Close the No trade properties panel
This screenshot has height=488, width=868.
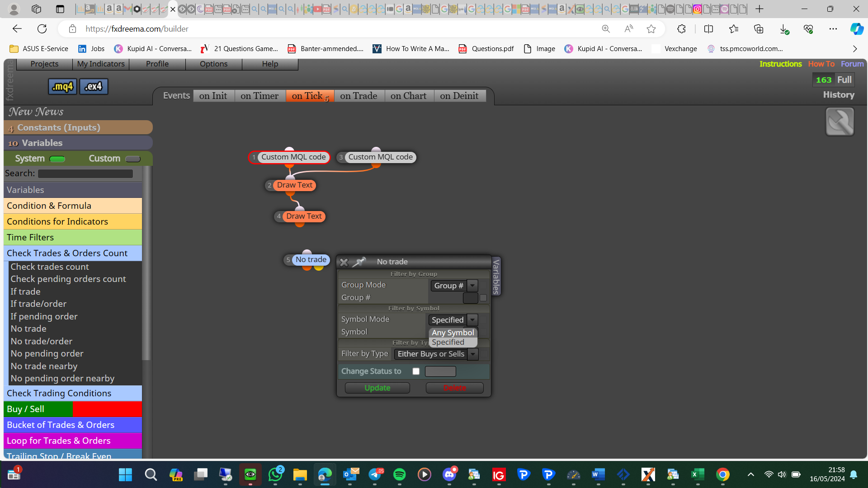click(x=344, y=262)
